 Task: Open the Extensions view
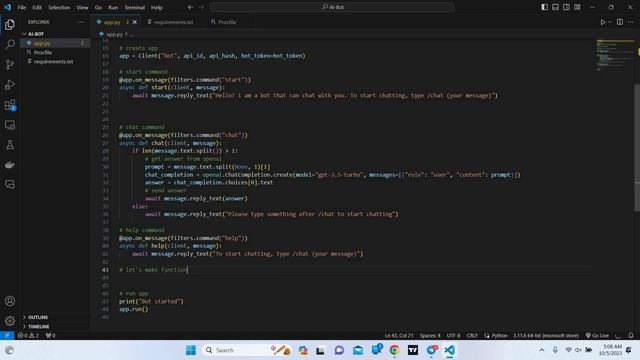point(10,105)
